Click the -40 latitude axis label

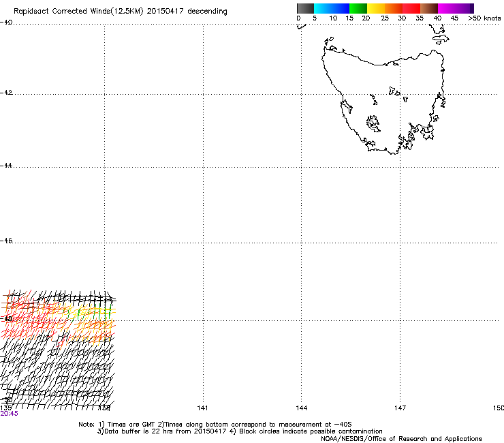coord(6,22)
